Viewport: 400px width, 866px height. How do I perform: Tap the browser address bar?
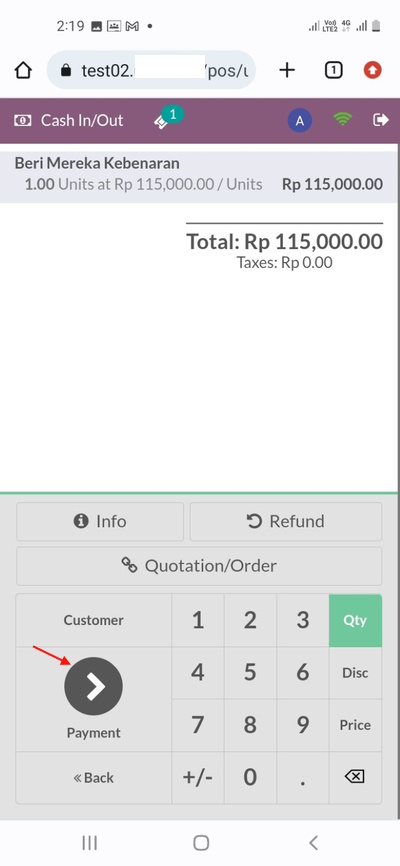pos(151,70)
